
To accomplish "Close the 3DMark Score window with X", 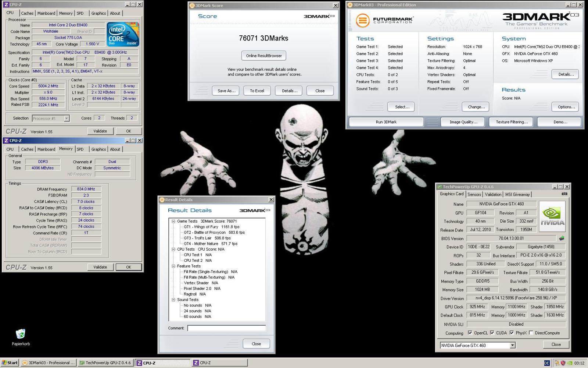I will pos(335,6).
